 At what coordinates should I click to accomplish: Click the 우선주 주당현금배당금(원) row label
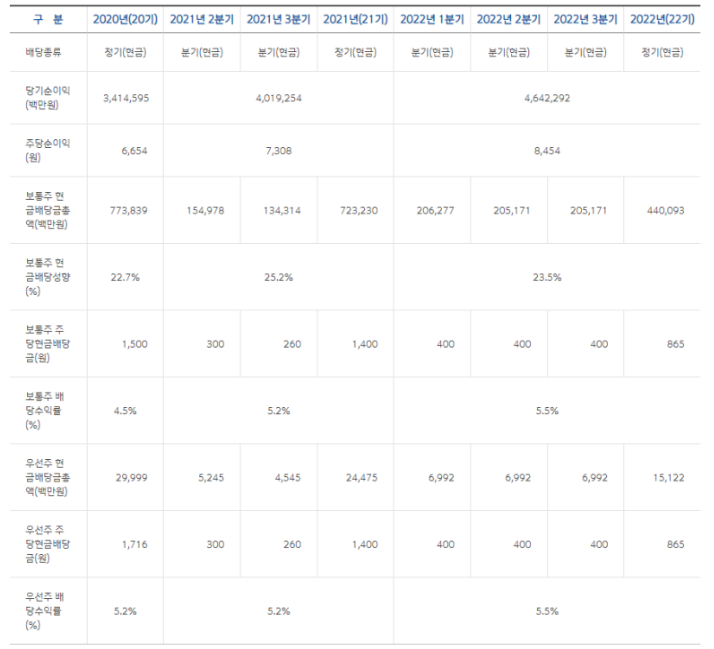pyautogui.click(x=47, y=544)
